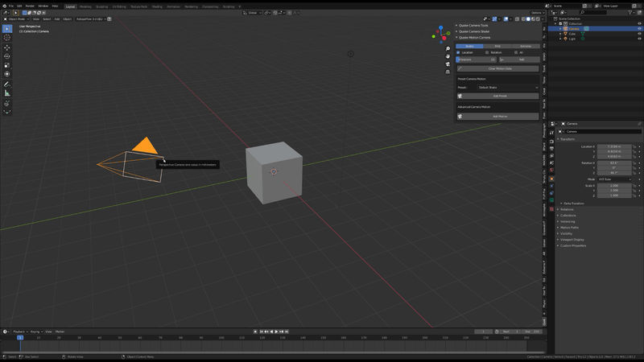The image size is (644, 362).
Task: Click the zoom view magnifier icon
Action: (x=448, y=49)
